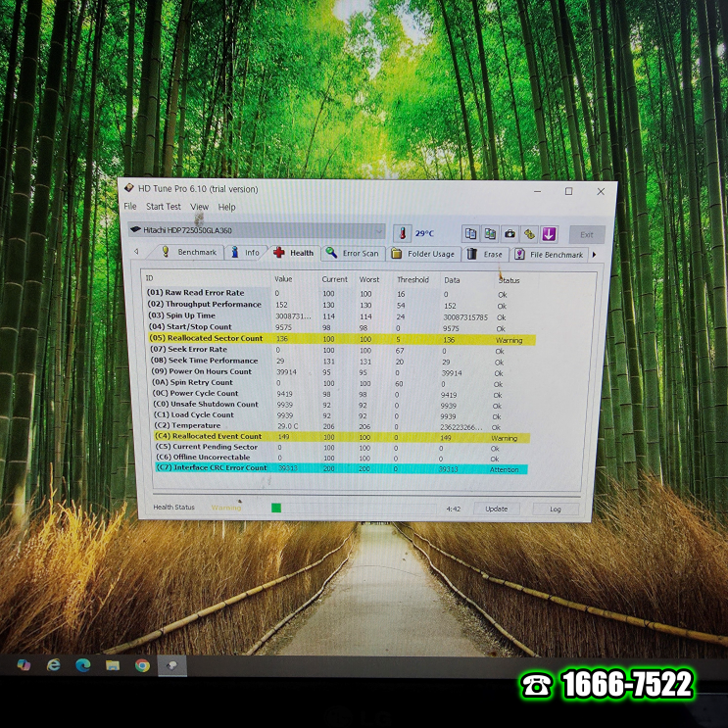Launch Internet Explorer from the taskbar

click(53, 665)
